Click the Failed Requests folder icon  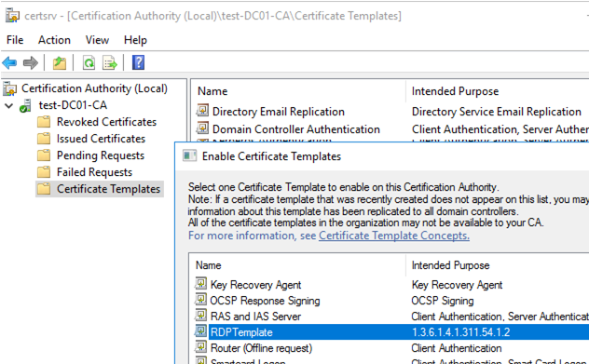coord(44,172)
